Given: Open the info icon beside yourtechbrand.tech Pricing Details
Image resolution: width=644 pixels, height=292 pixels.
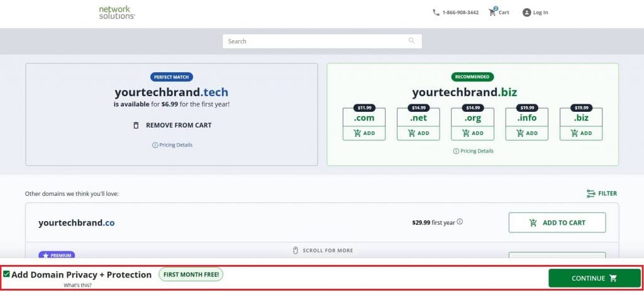Looking at the screenshot, I should pyautogui.click(x=155, y=145).
